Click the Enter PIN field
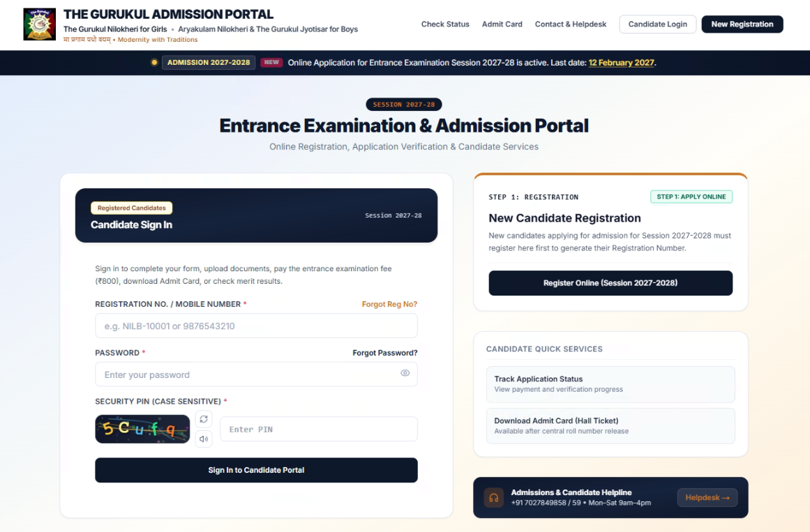This screenshot has height=532, width=810. [319, 430]
